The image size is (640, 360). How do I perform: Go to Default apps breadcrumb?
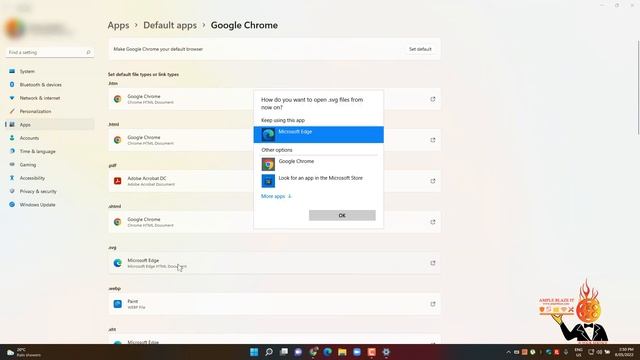coord(170,25)
